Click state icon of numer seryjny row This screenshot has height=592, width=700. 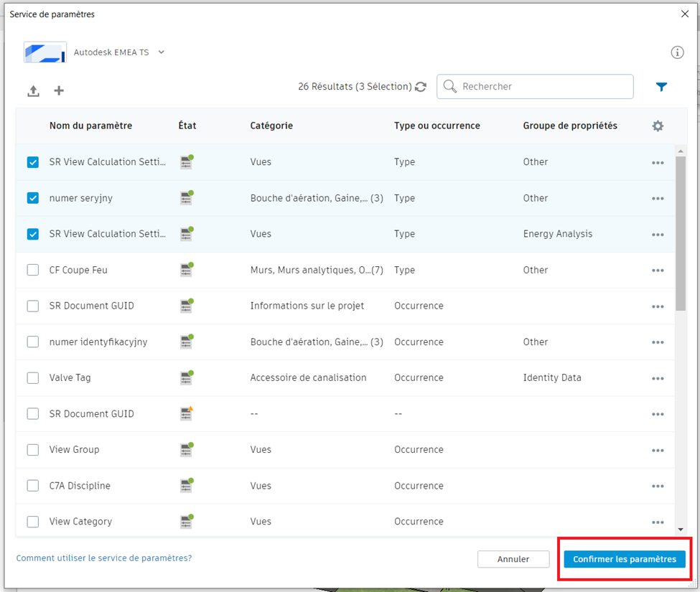pyautogui.click(x=187, y=197)
